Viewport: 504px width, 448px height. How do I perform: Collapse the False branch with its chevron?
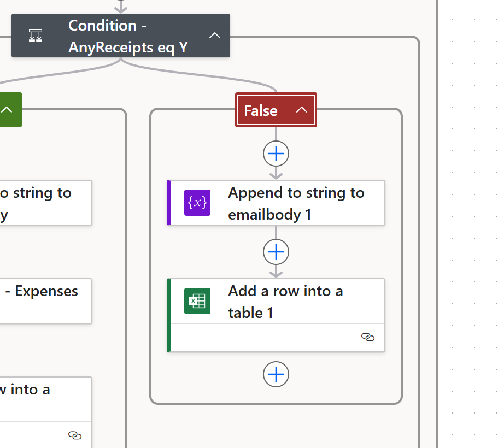302,110
